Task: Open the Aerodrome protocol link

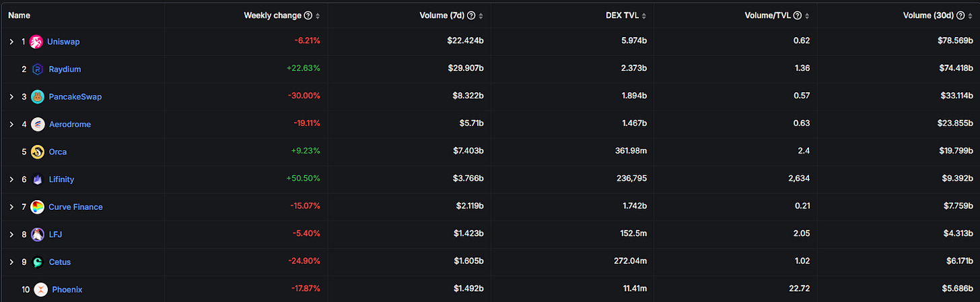Action: click(x=69, y=125)
